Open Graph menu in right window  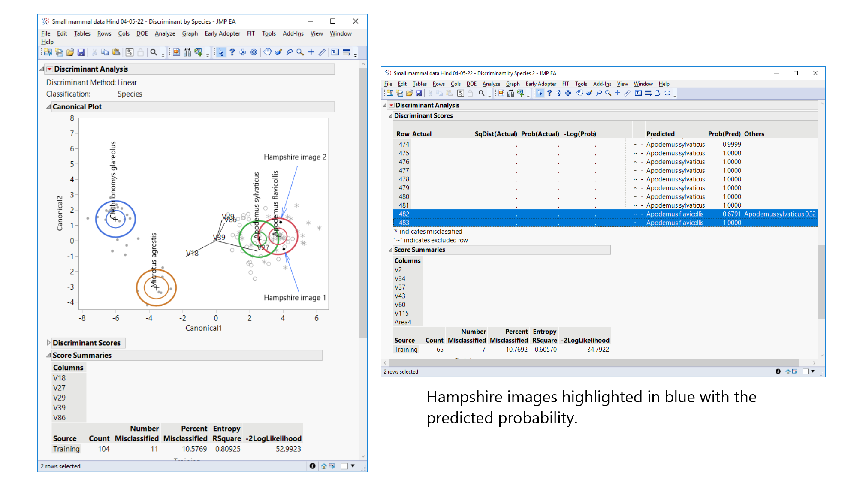pyautogui.click(x=513, y=84)
